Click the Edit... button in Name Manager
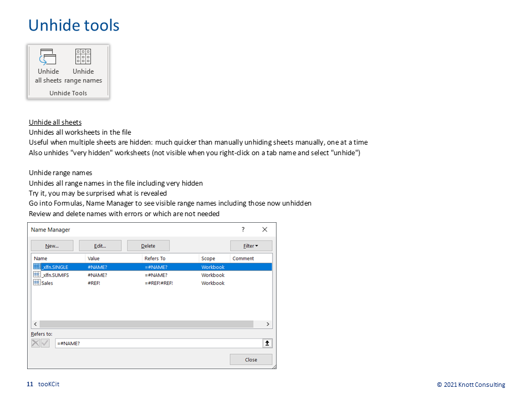This screenshot has width=532, height=399. [100, 245]
